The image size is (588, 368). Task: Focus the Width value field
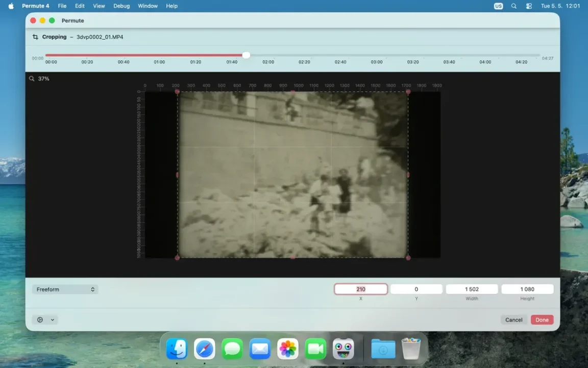pos(472,289)
